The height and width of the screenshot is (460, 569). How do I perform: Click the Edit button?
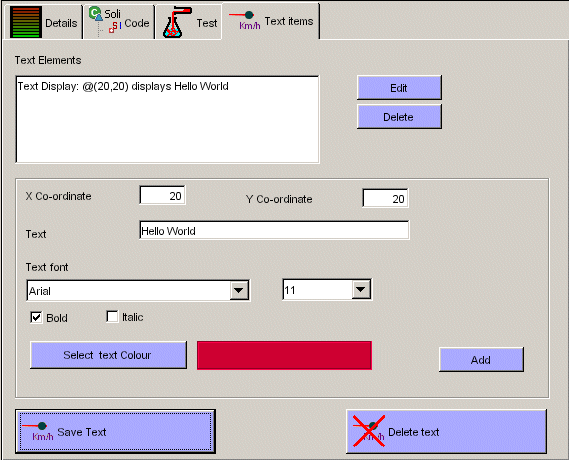399,88
